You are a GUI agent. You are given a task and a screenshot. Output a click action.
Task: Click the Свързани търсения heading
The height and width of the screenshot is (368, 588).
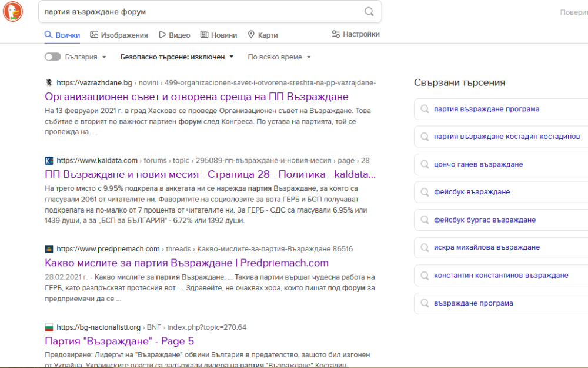point(459,82)
